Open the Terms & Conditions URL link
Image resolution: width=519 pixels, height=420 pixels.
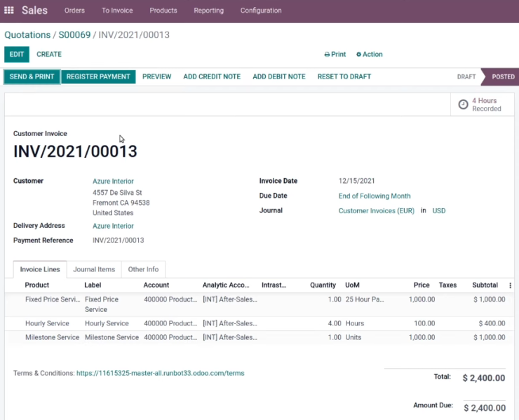click(x=160, y=373)
